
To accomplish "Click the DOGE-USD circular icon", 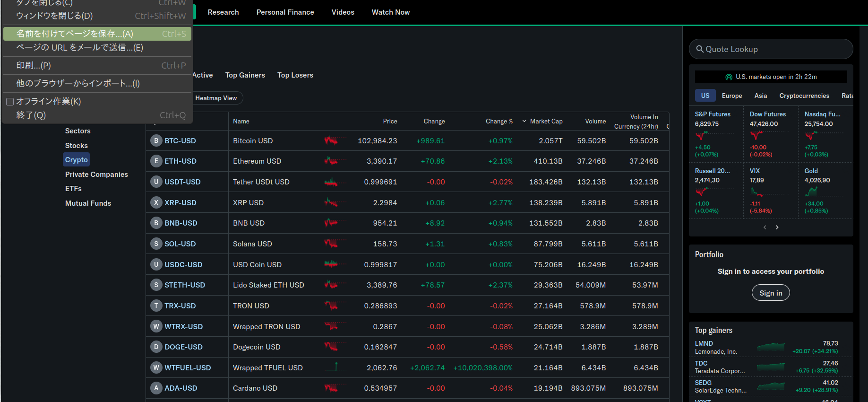I will [156, 347].
